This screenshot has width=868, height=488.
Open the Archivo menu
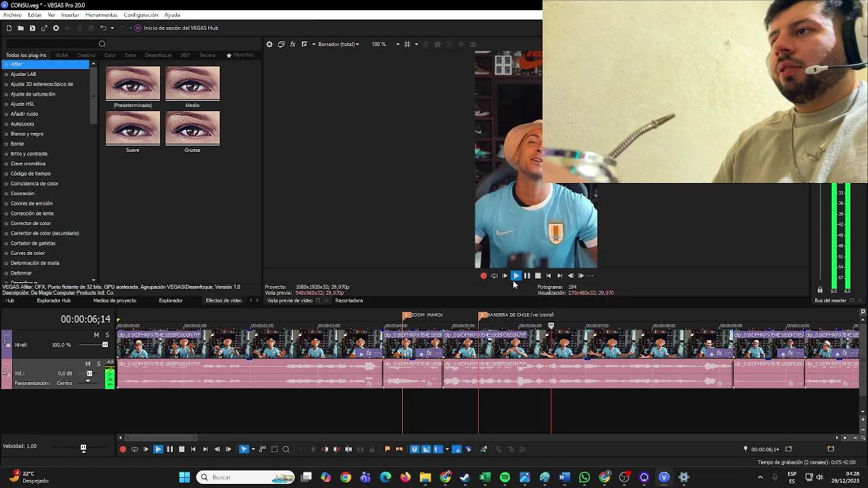pyautogui.click(x=12, y=15)
